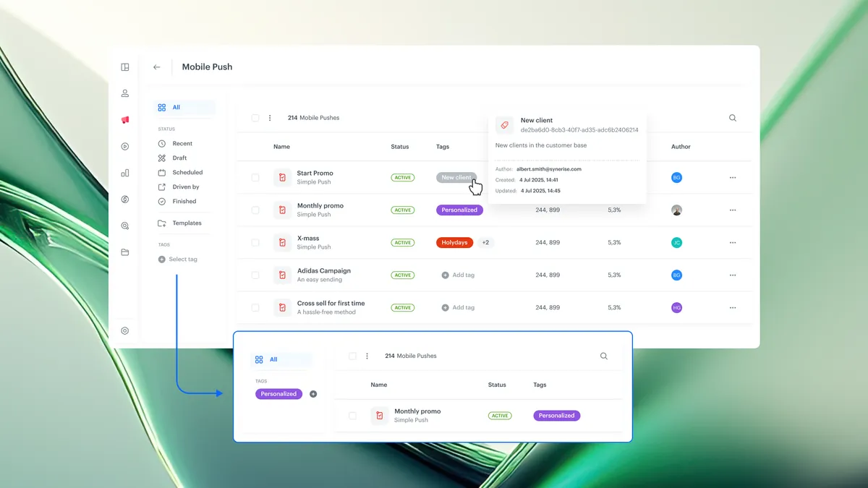The height and width of the screenshot is (488, 868).
Task: Filter by Draft status
Action: tap(179, 158)
